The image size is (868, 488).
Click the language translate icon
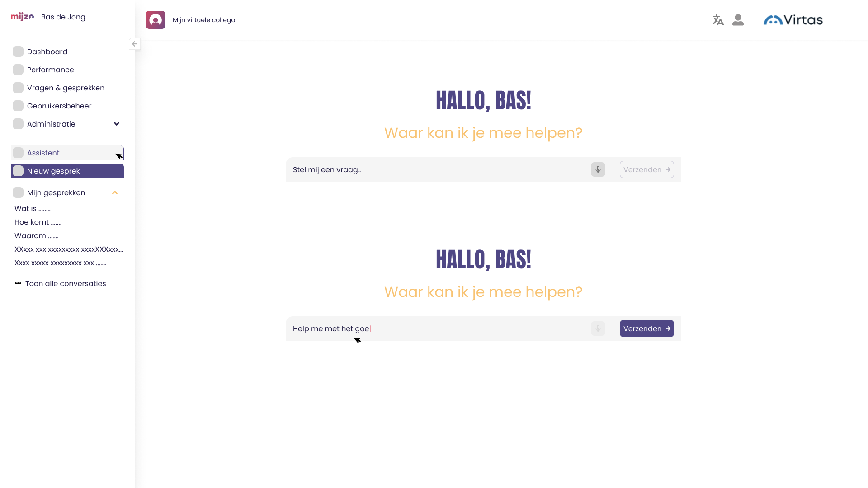(x=718, y=20)
